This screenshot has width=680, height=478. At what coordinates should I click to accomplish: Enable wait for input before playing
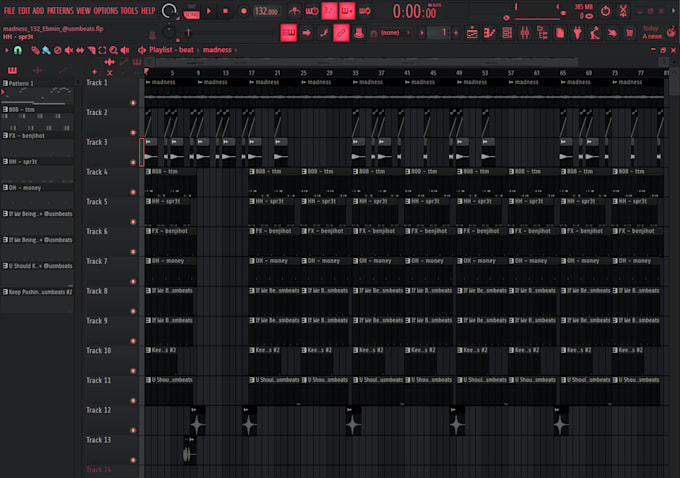[312, 11]
